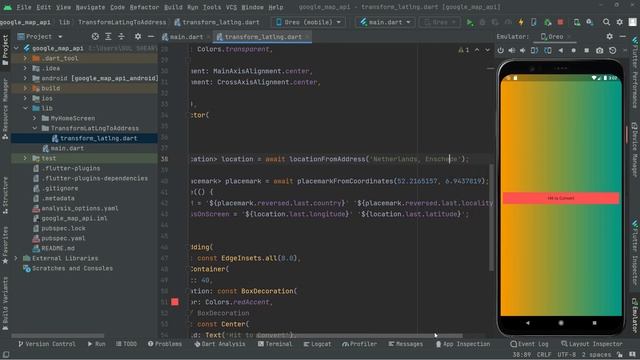This screenshot has width=640, height=360.
Task: Tap the Back button on the phone screen
Action: click(527, 322)
